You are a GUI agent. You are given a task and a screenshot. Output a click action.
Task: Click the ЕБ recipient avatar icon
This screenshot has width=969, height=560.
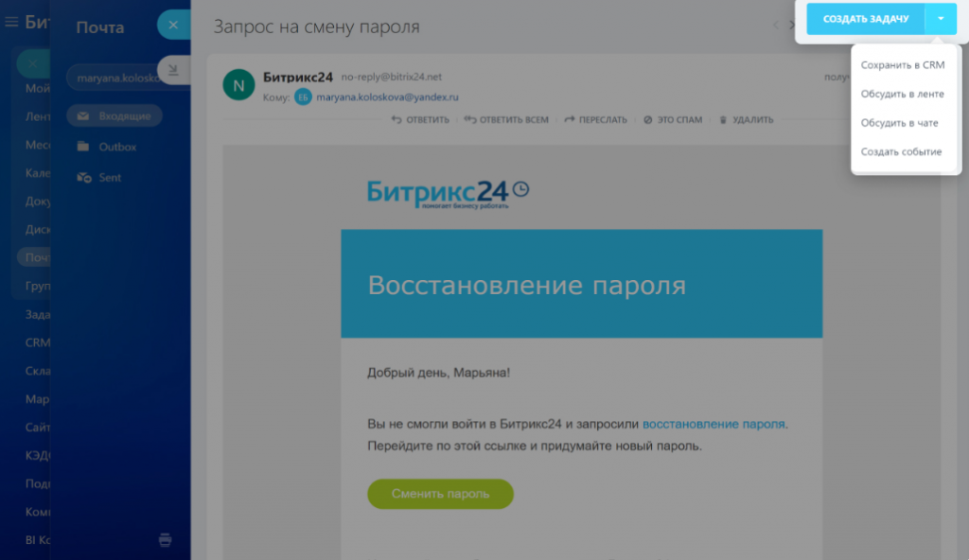point(303,97)
